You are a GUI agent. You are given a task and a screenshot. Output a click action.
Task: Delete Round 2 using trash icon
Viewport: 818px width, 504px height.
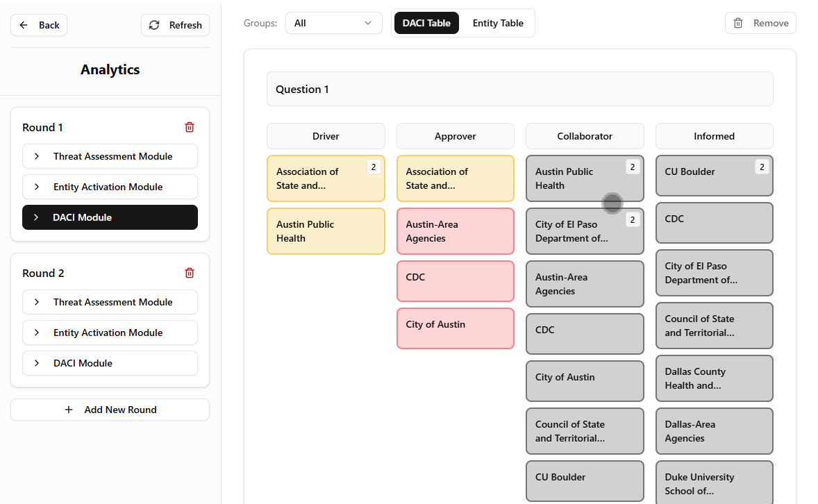click(x=190, y=273)
